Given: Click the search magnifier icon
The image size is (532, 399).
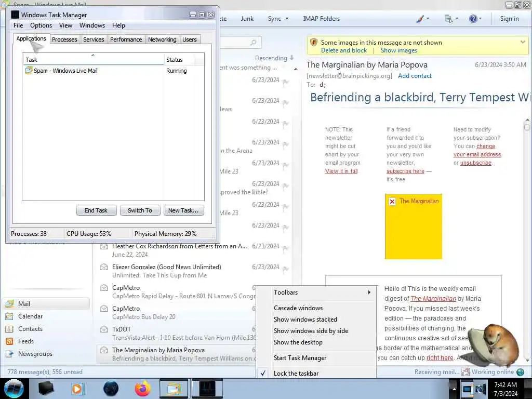Looking at the screenshot, I should pyautogui.click(x=253, y=43).
